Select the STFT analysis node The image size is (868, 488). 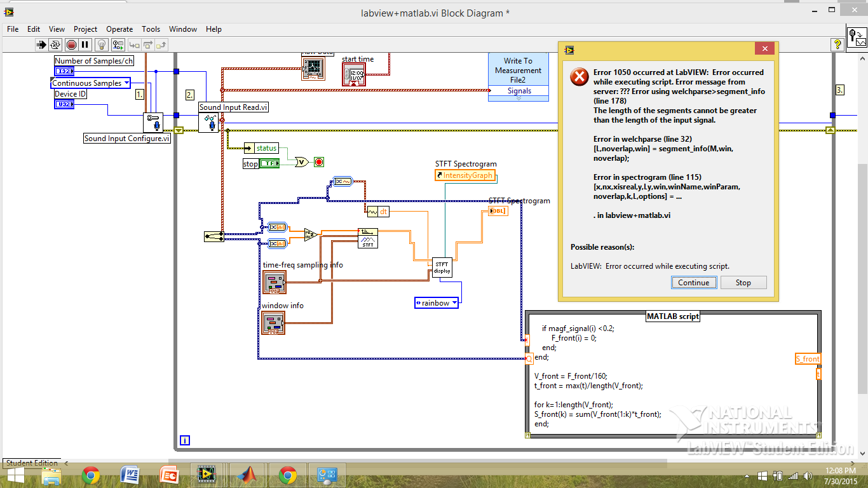[x=368, y=238]
